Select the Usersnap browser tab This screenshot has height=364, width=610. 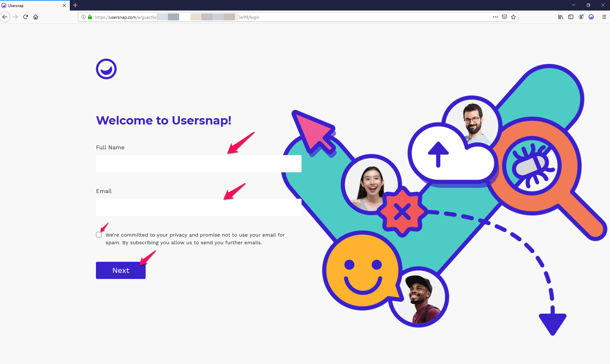click(35, 5)
